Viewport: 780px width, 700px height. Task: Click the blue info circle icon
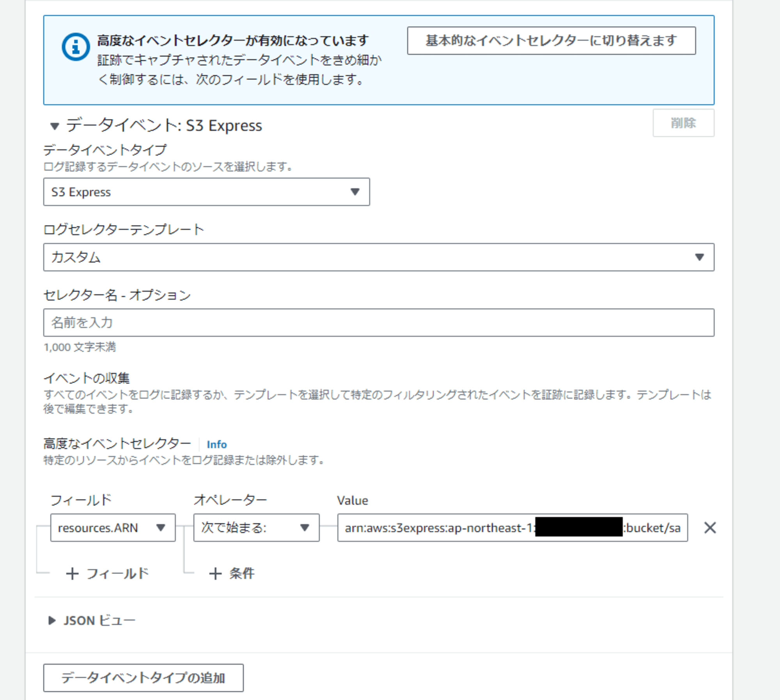[76, 47]
